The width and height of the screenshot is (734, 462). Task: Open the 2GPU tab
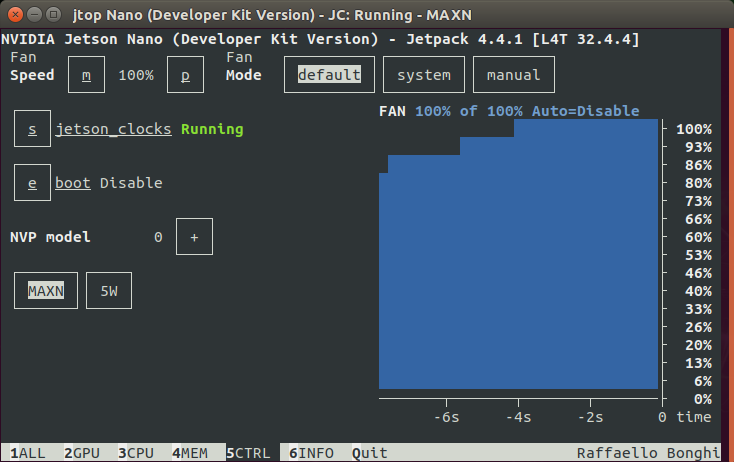point(82,453)
